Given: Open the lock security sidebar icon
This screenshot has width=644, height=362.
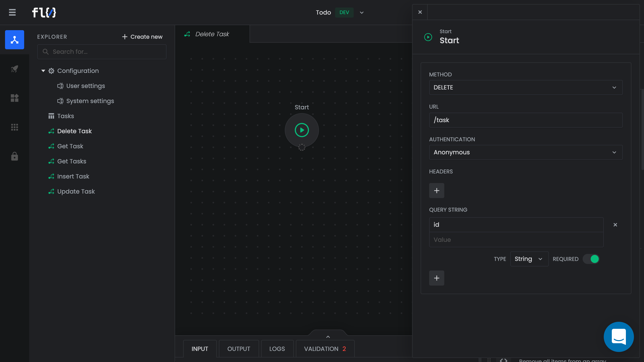Looking at the screenshot, I should point(15,156).
